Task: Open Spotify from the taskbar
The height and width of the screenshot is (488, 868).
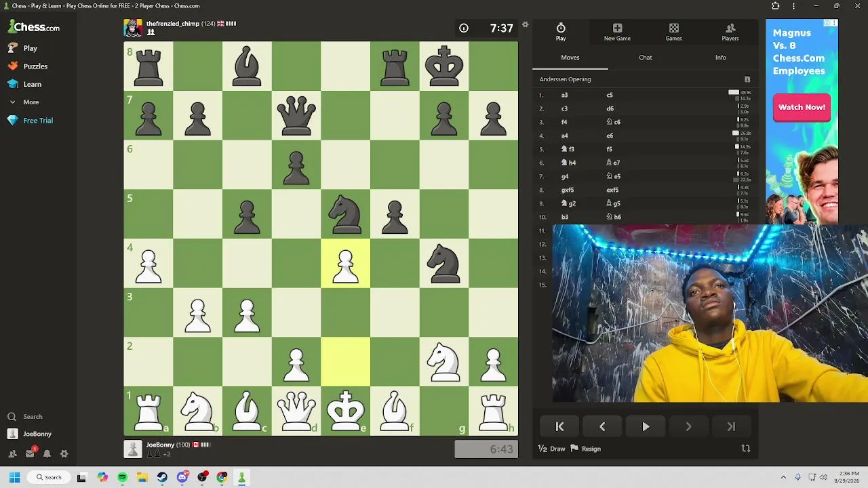Action: tap(122, 477)
